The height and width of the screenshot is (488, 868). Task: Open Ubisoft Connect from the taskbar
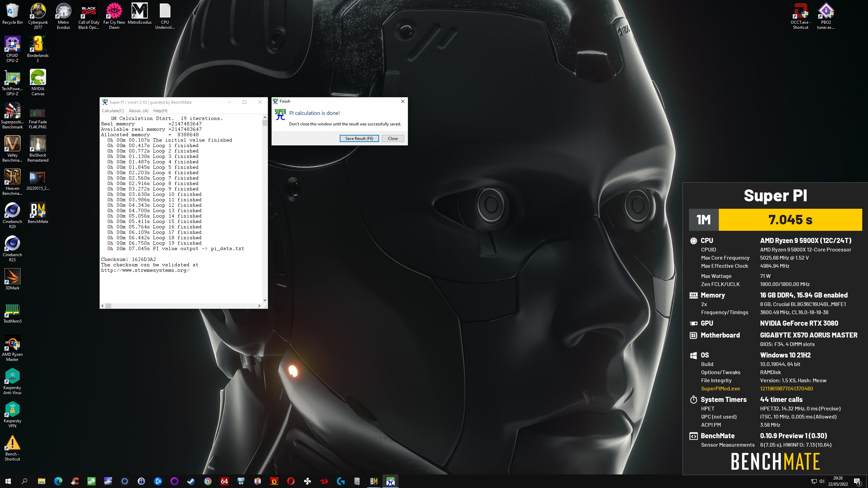click(x=208, y=481)
